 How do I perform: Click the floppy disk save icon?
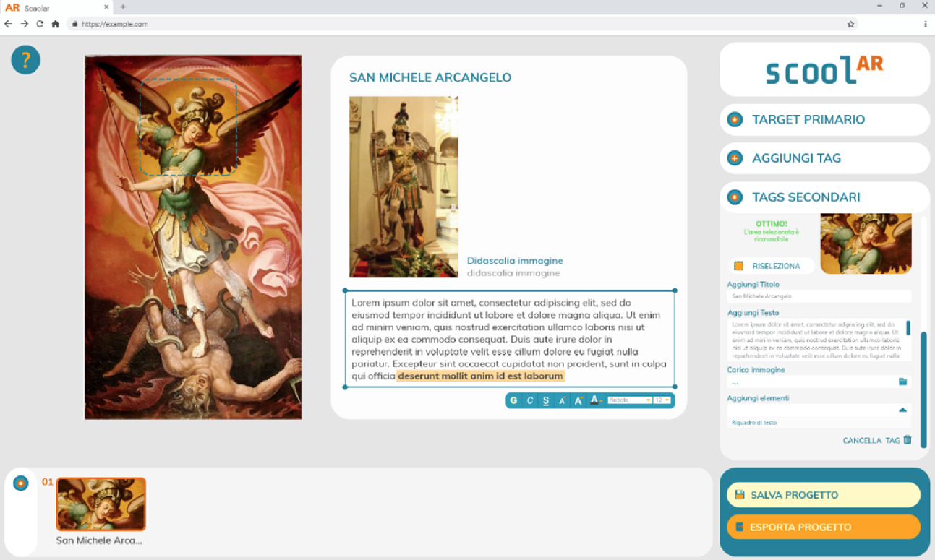pyautogui.click(x=740, y=495)
